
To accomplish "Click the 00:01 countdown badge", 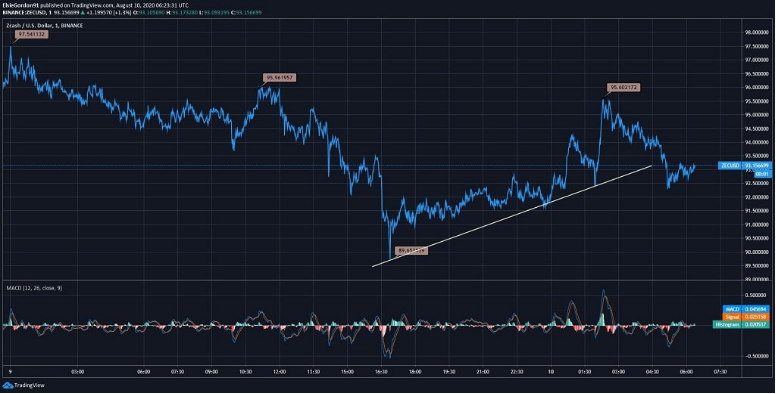I will pyautogui.click(x=762, y=174).
